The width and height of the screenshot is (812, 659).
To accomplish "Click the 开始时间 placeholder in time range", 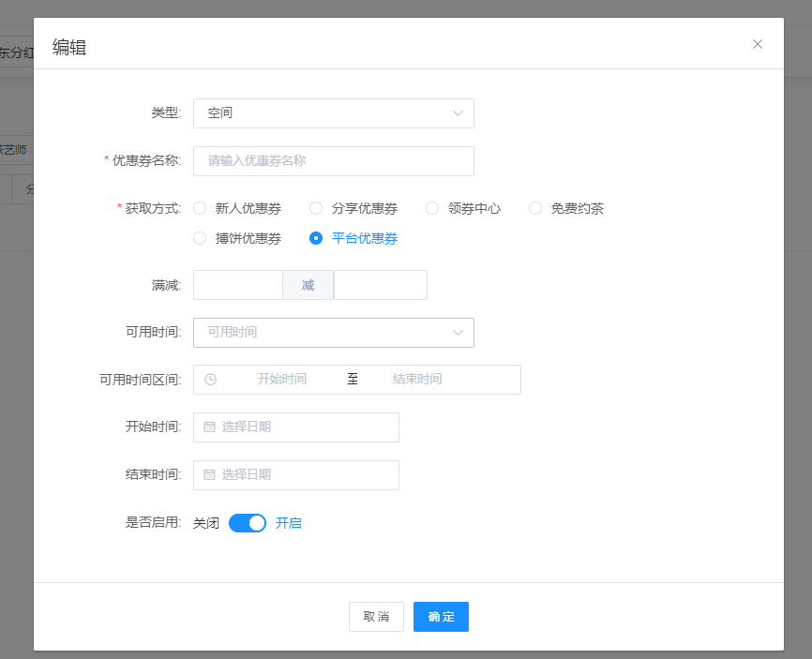I will [281, 380].
